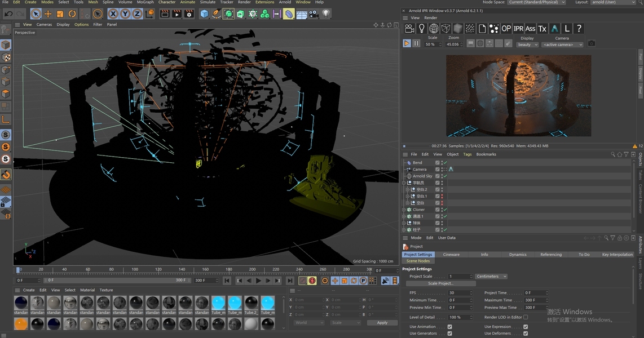
Task: Click Render View clapperboard icon
Action: (165, 14)
